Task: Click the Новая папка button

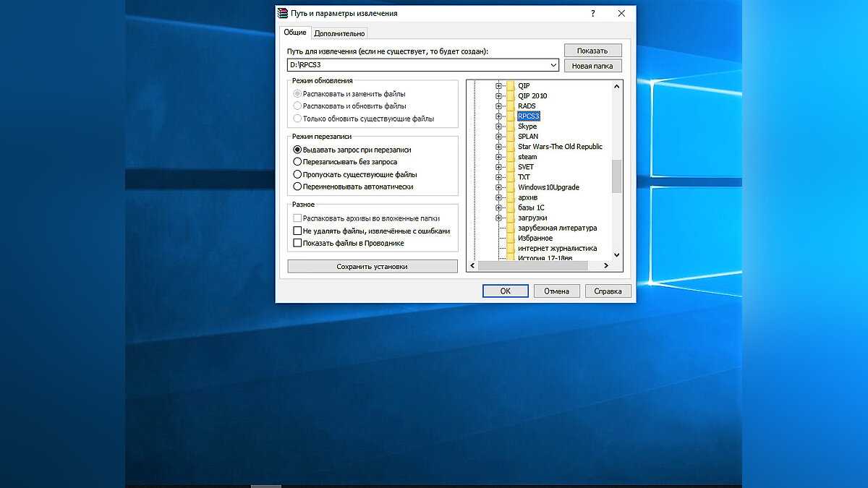Action: tap(592, 66)
